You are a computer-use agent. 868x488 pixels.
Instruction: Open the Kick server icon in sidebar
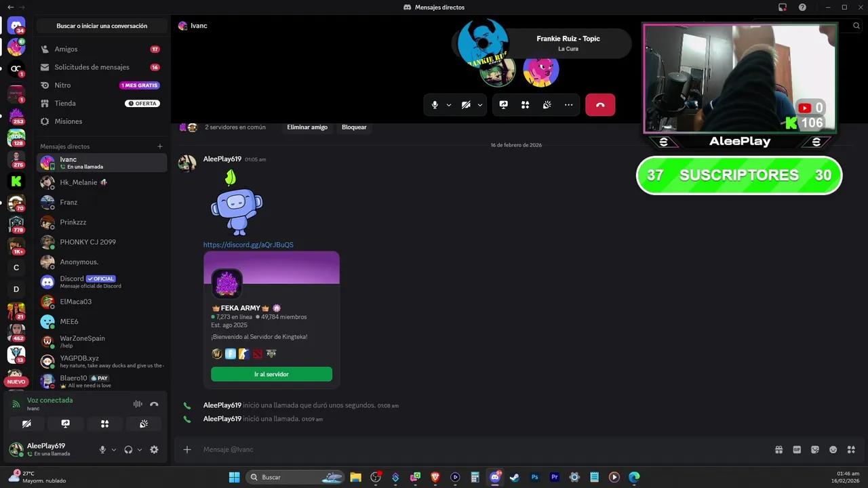pyautogui.click(x=16, y=181)
